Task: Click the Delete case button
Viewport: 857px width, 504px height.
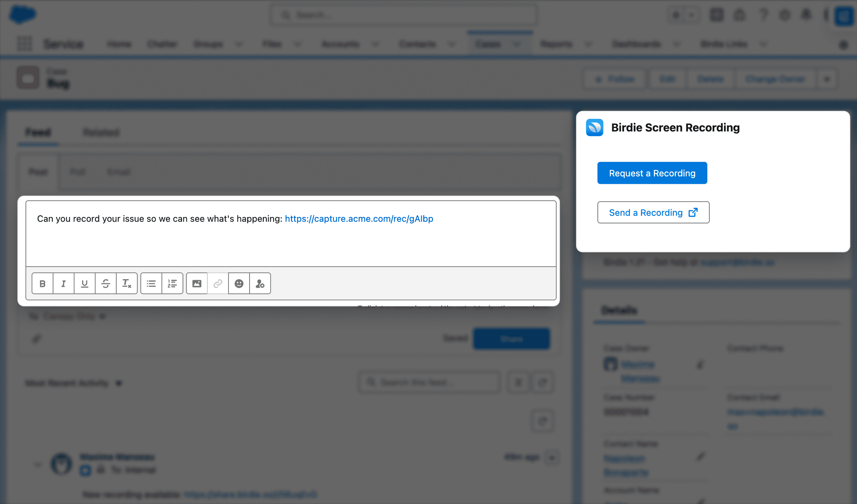Action: tap(710, 79)
